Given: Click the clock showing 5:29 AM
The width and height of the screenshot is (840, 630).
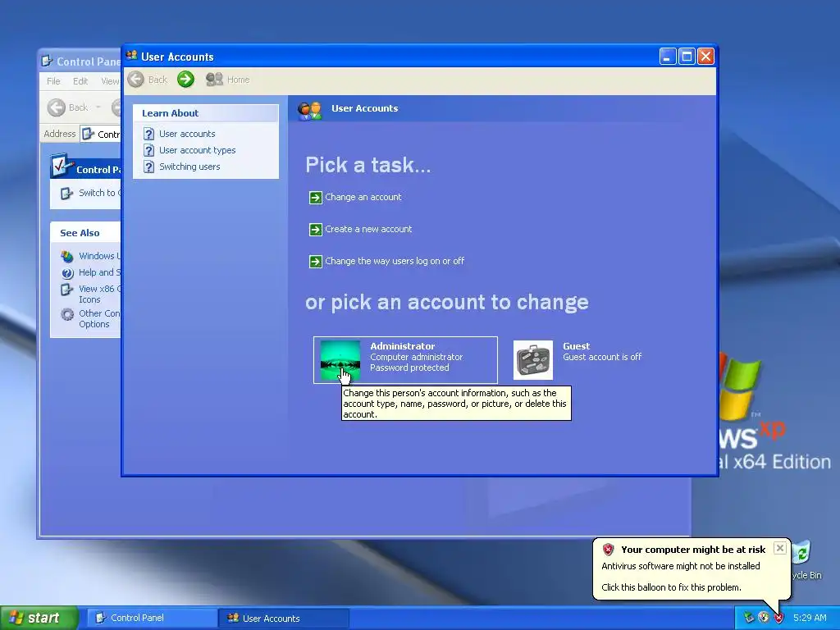Looking at the screenshot, I should pos(810,619).
